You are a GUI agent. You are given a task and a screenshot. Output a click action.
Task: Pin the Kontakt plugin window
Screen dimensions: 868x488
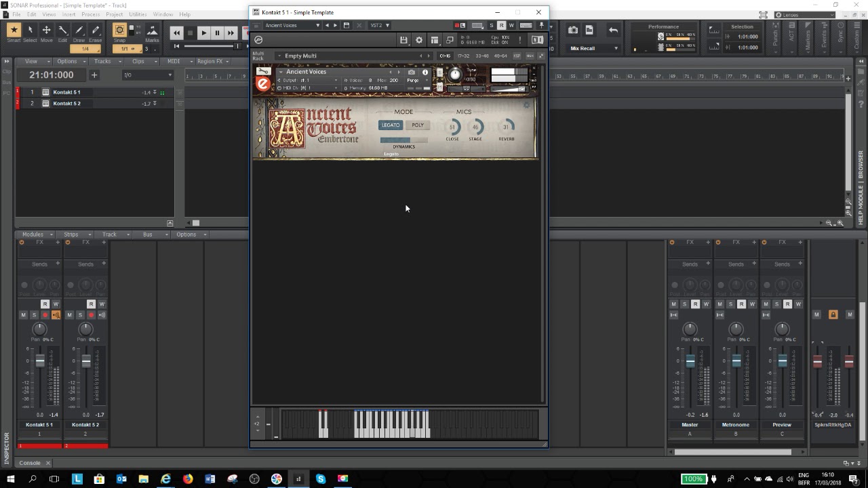[541, 25]
